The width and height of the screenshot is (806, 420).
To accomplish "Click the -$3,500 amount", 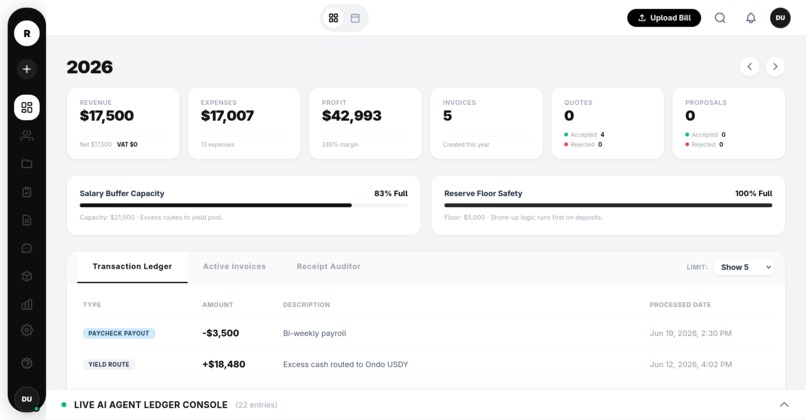I will coord(221,333).
